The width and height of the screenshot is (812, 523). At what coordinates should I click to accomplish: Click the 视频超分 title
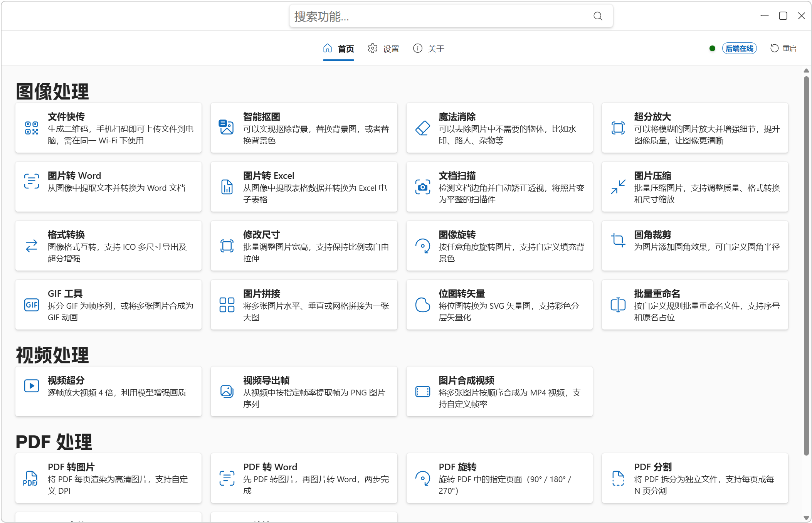(x=66, y=380)
